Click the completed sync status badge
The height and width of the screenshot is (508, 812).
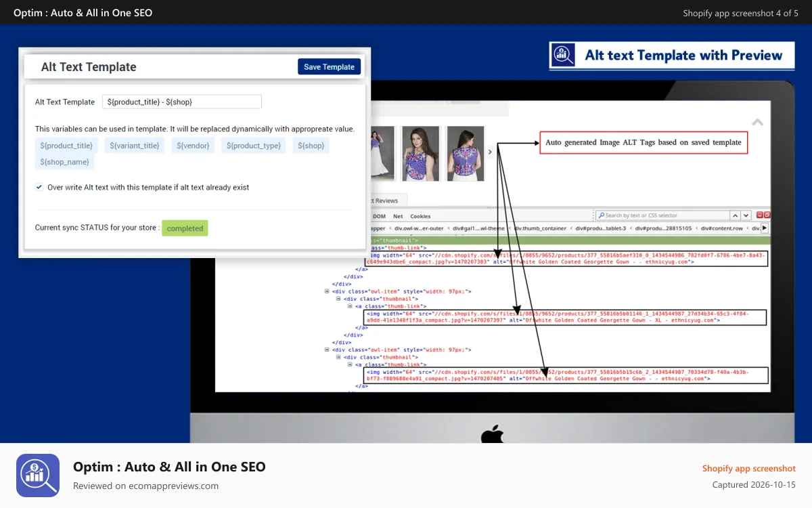(x=185, y=228)
